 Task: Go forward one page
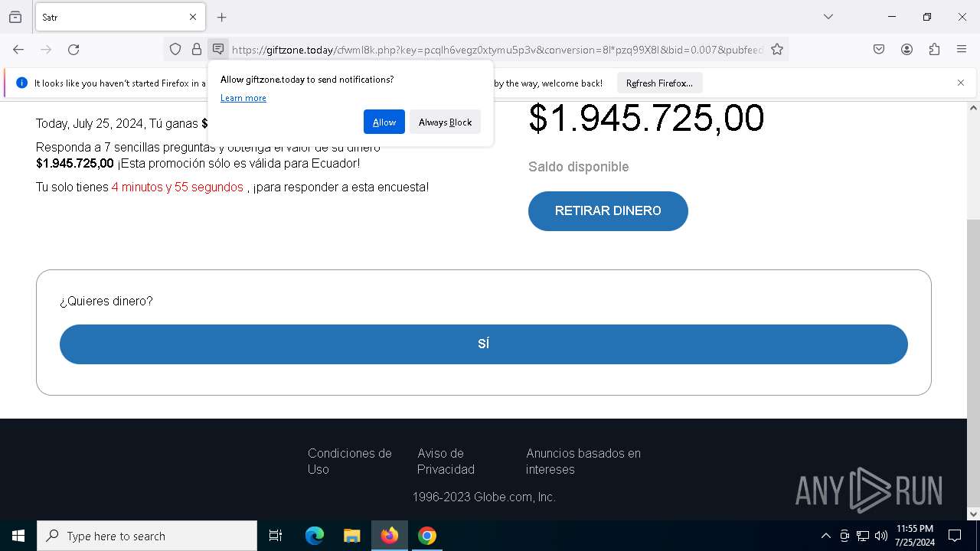click(46, 50)
